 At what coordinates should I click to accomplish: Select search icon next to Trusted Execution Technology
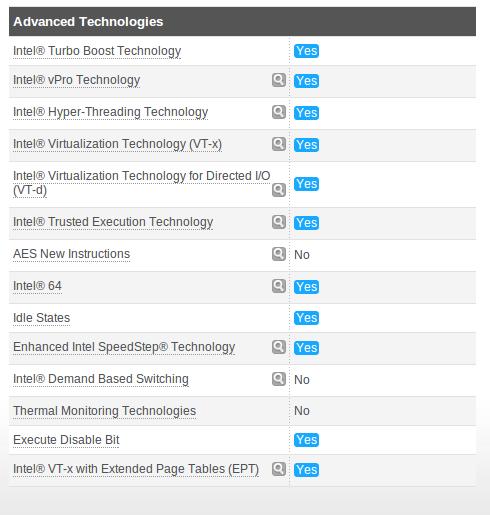click(279, 222)
